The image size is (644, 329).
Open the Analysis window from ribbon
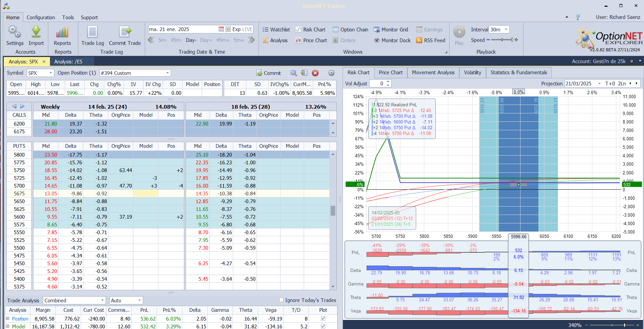(x=275, y=40)
